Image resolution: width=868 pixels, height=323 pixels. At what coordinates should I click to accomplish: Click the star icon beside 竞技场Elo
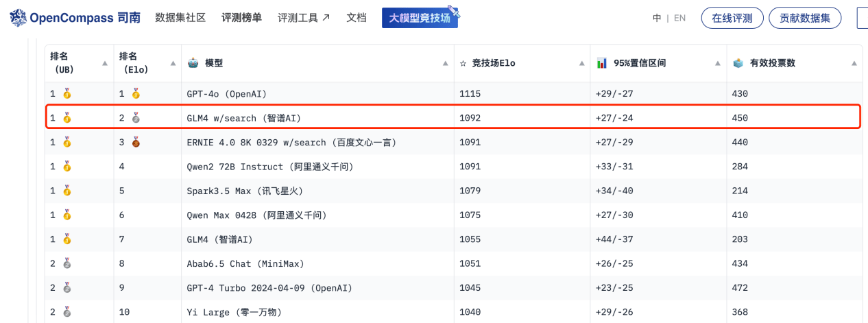click(x=463, y=63)
